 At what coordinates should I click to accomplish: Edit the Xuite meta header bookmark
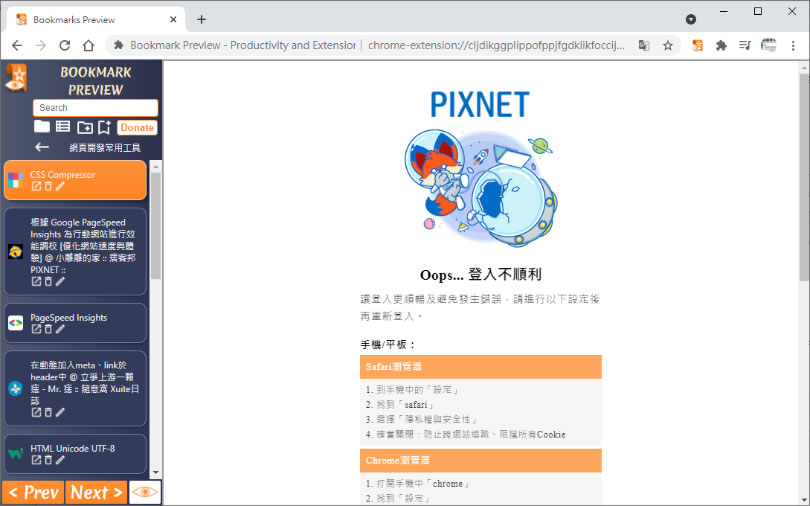coord(60,412)
